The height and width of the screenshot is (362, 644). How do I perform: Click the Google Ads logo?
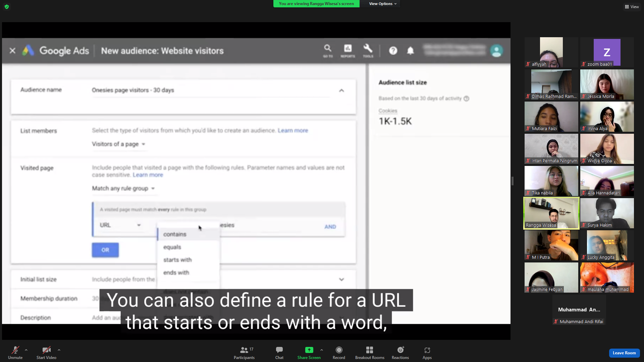click(28, 51)
